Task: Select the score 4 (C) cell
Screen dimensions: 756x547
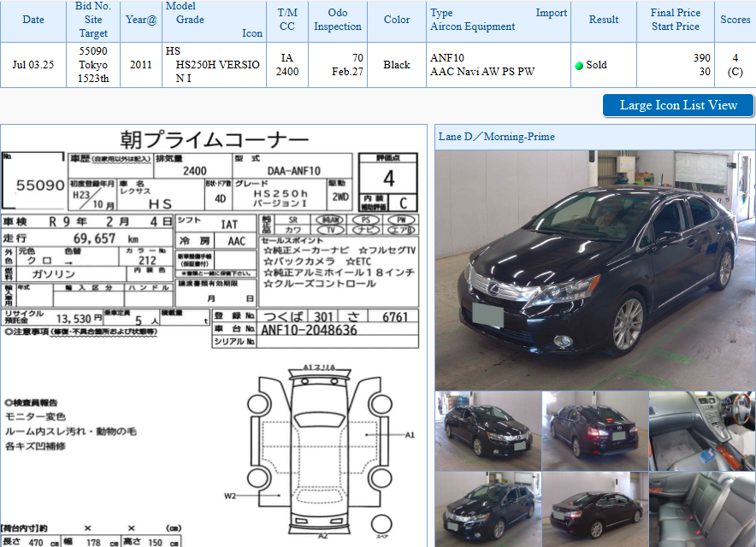Action: click(x=735, y=65)
